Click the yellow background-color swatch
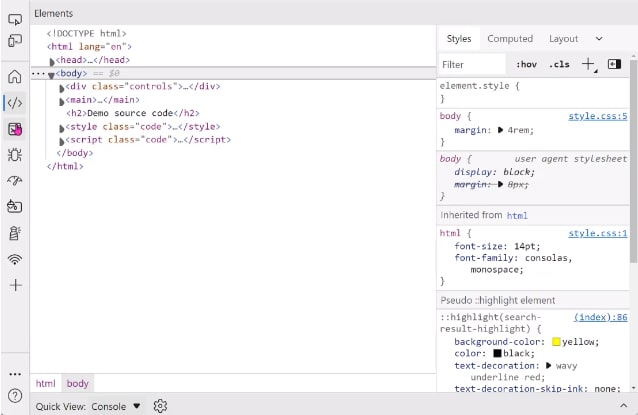Image resolution: width=638 pixels, height=415 pixels. [x=556, y=342]
